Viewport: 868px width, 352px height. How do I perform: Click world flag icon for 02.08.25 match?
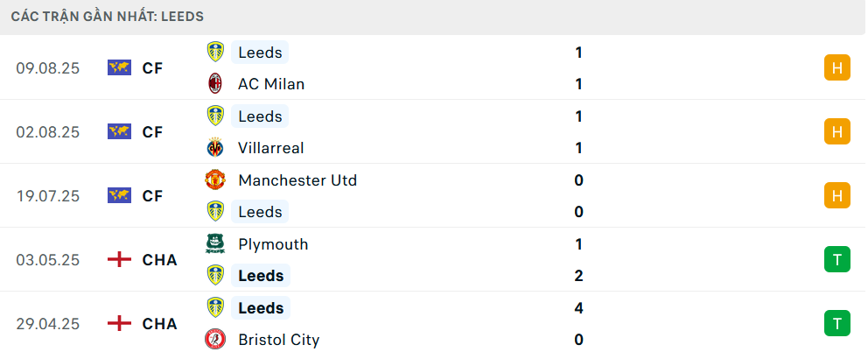tap(119, 132)
